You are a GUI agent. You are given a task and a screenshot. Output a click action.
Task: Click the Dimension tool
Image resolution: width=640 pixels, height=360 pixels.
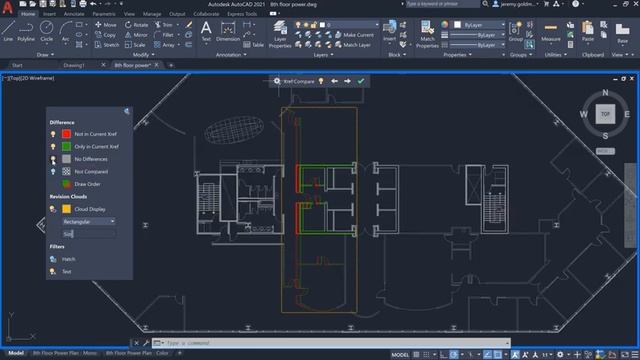pyautogui.click(x=228, y=31)
